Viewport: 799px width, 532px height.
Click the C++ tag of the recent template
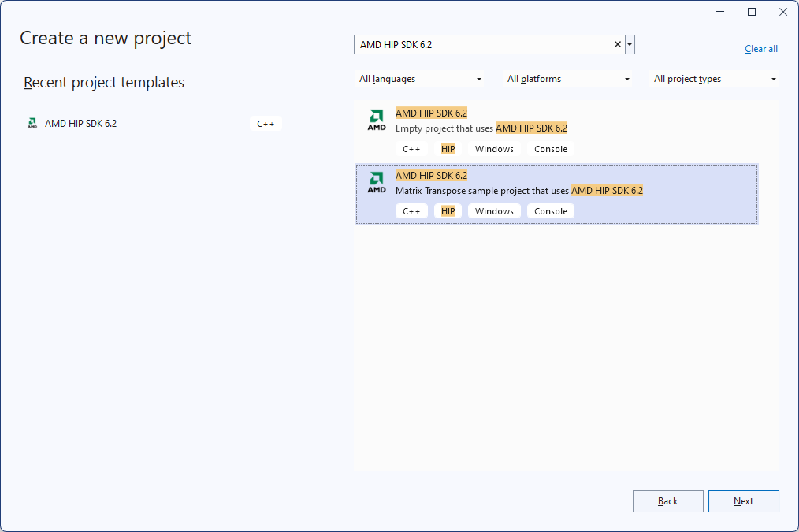[266, 124]
